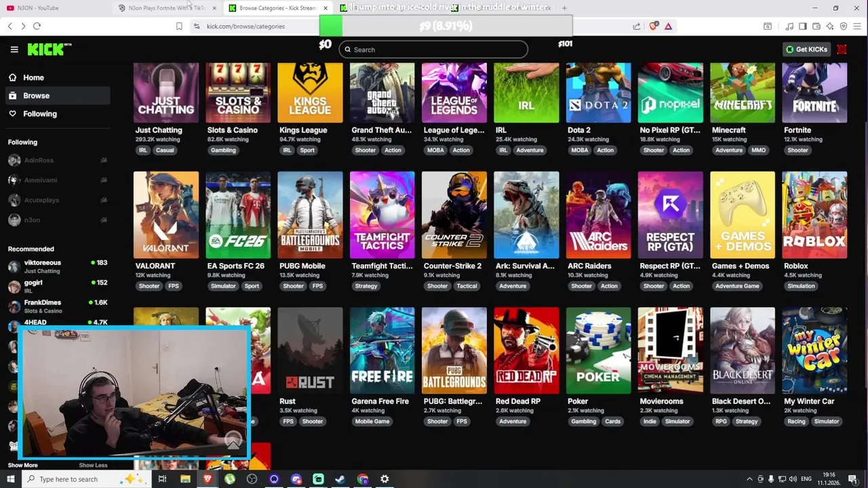Open the Just Chatting category
This screenshot has width=868, height=488.
(166, 93)
